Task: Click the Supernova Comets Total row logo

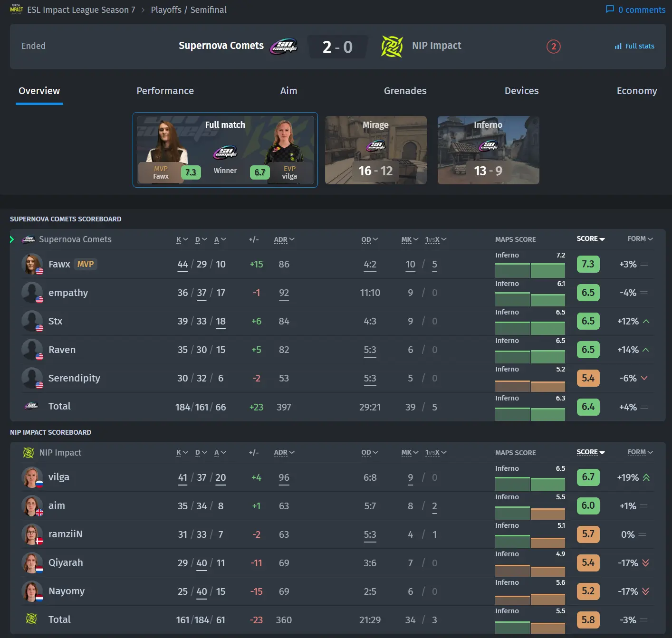Action: pyautogui.click(x=31, y=406)
